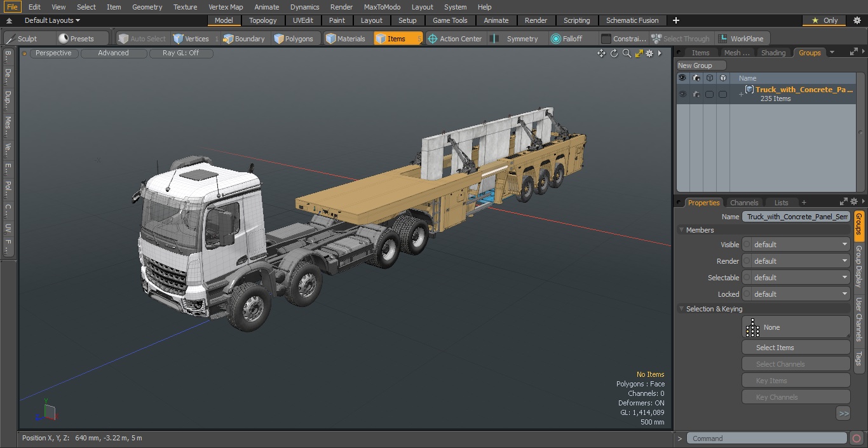Click the Advanced viewport shading button

(x=113, y=53)
